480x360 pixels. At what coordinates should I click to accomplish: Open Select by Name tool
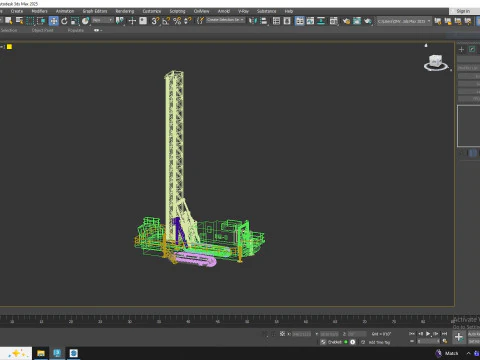point(20,21)
